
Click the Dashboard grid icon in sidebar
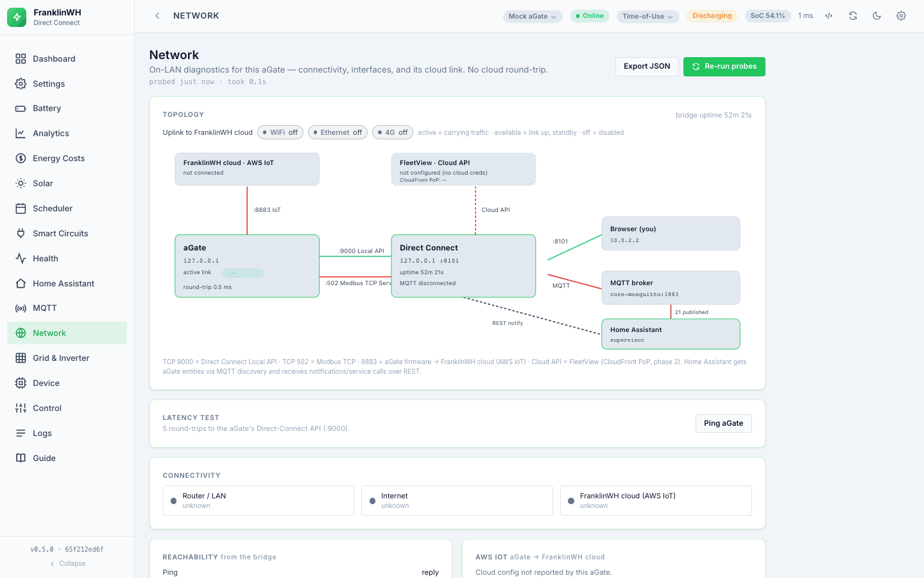[21, 59]
